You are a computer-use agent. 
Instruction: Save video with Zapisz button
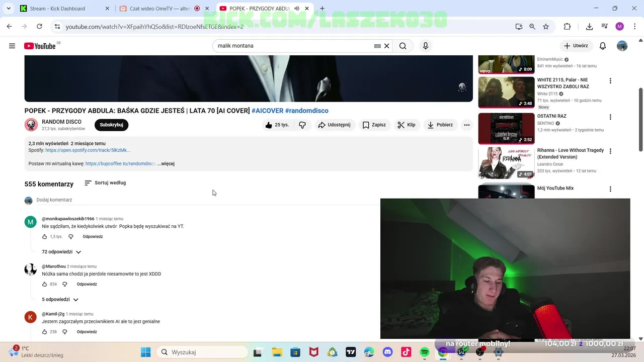[374, 125]
